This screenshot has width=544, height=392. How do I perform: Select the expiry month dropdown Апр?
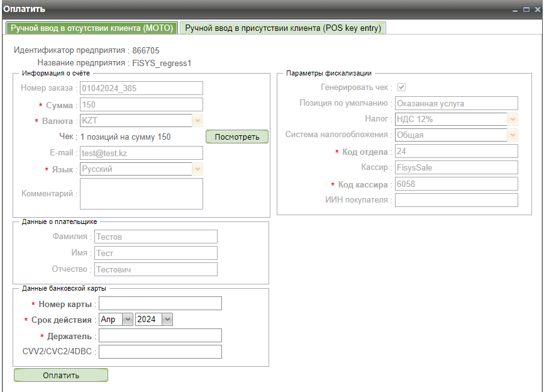pos(116,320)
